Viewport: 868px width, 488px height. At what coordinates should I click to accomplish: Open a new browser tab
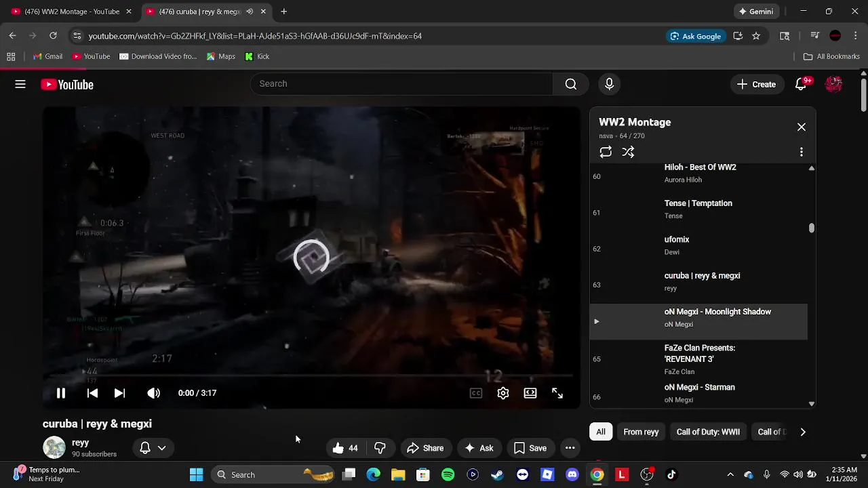tap(283, 12)
